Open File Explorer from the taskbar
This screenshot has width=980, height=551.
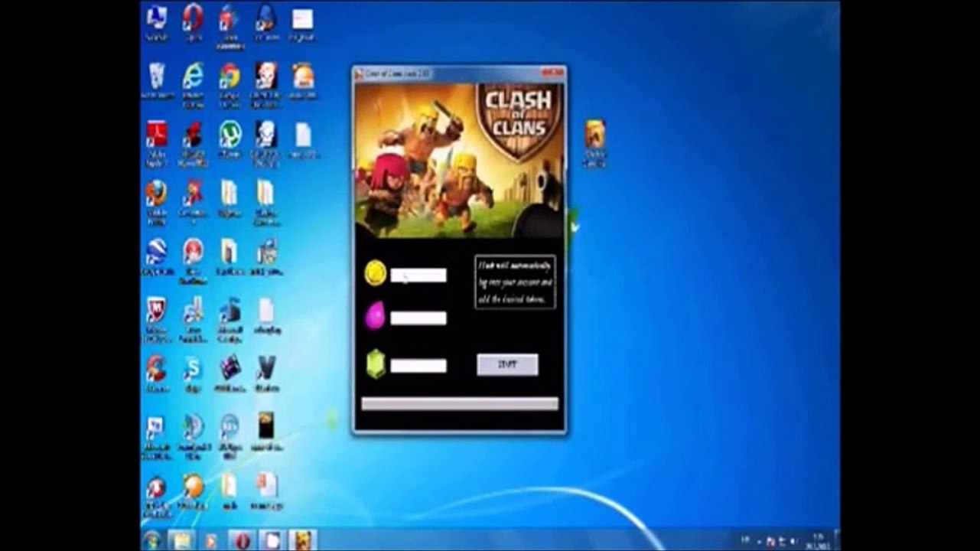click(181, 540)
